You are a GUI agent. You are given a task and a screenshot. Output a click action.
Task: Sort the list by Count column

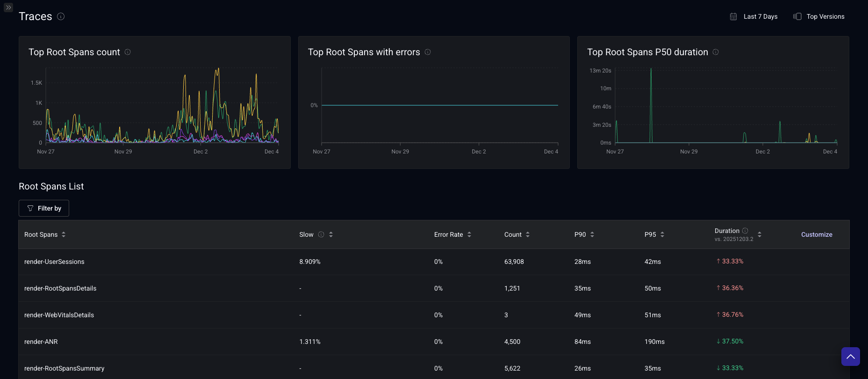click(528, 234)
